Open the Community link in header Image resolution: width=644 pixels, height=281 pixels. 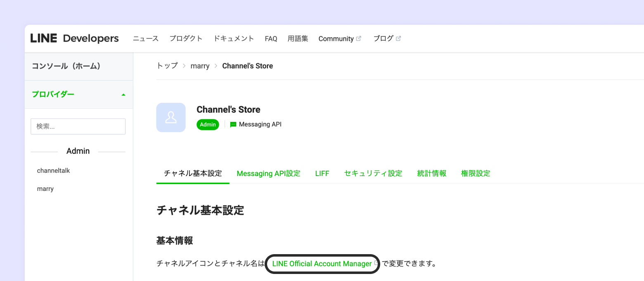click(x=336, y=38)
